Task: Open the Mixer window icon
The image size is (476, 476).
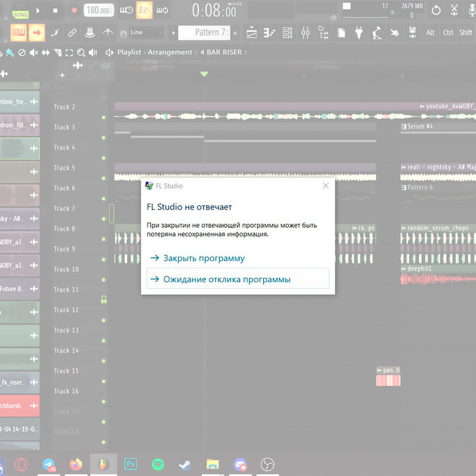Action: tap(305, 33)
